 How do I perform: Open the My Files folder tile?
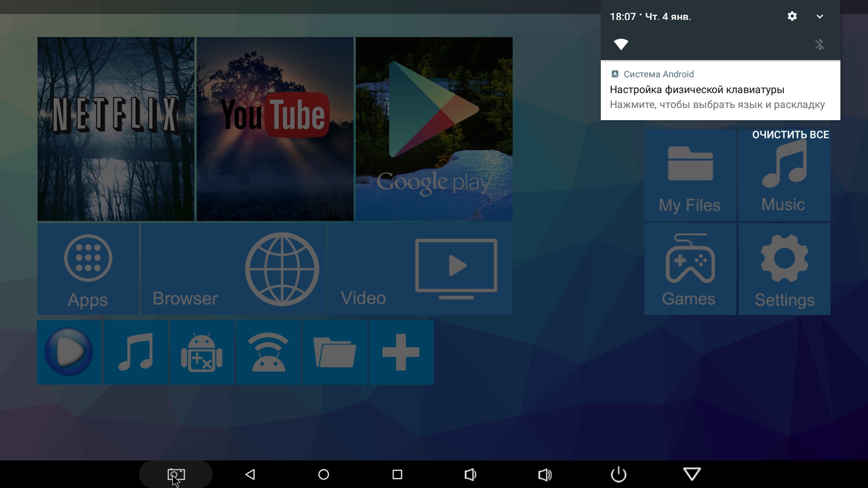(690, 175)
